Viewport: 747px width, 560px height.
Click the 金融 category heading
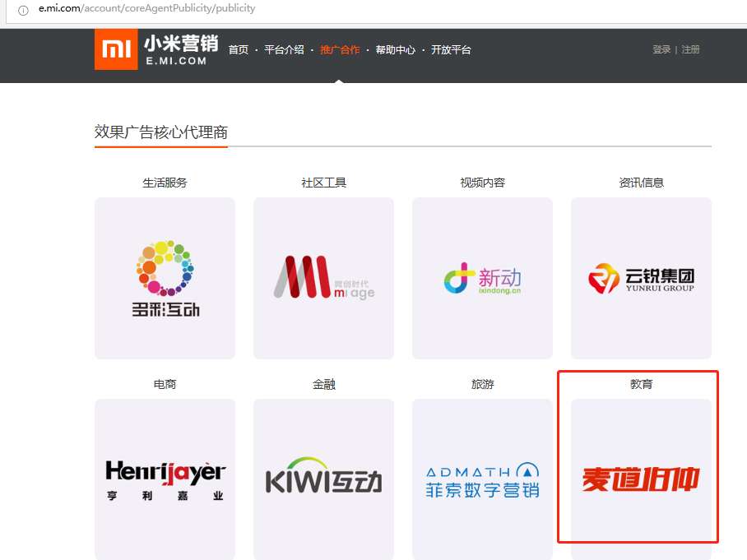323,383
